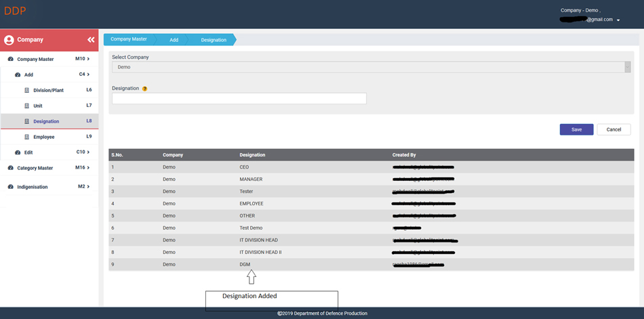Click the Company Master dashboard icon
The image size is (644, 319).
(11, 60)
